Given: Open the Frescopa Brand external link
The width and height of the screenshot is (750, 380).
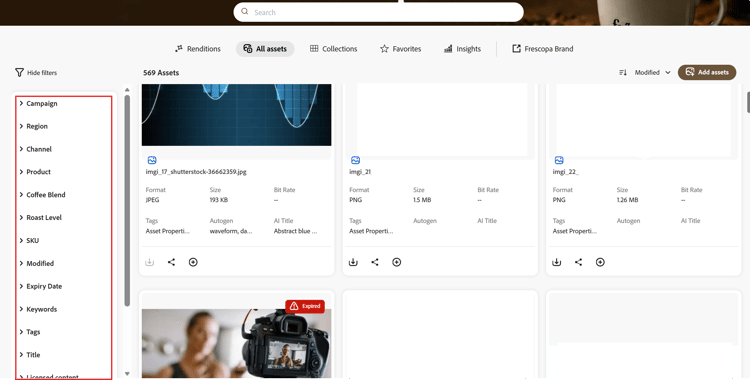Looking at the screenshot, I should (542, 49).
